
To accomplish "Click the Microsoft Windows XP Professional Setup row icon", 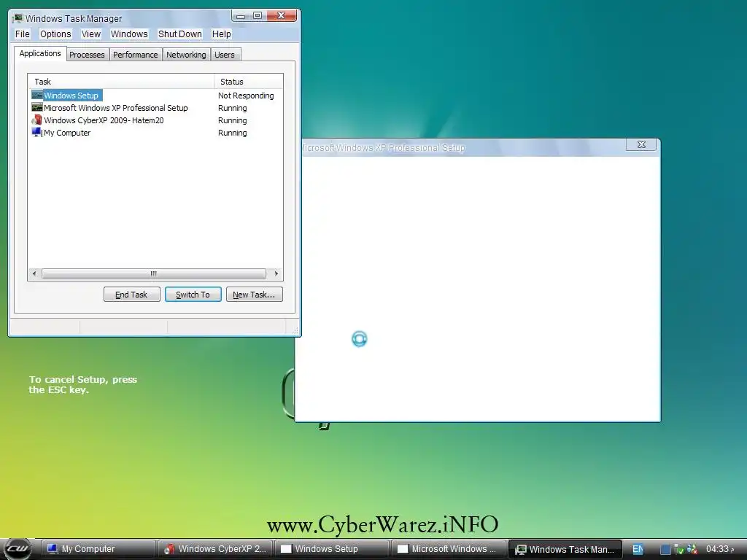I will click(36, 107).
